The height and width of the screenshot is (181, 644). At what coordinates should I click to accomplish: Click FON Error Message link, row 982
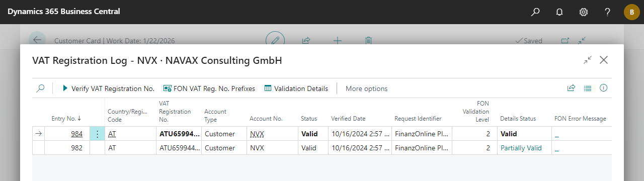tap(557, 149)
